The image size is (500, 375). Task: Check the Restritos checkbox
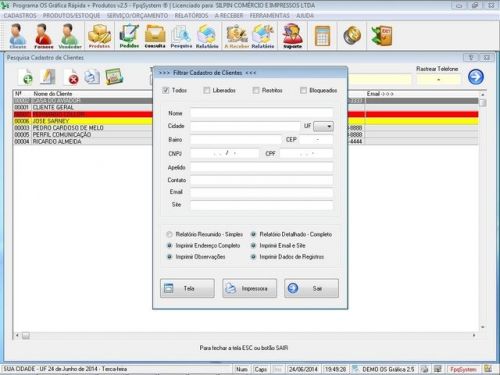point(256,90)
